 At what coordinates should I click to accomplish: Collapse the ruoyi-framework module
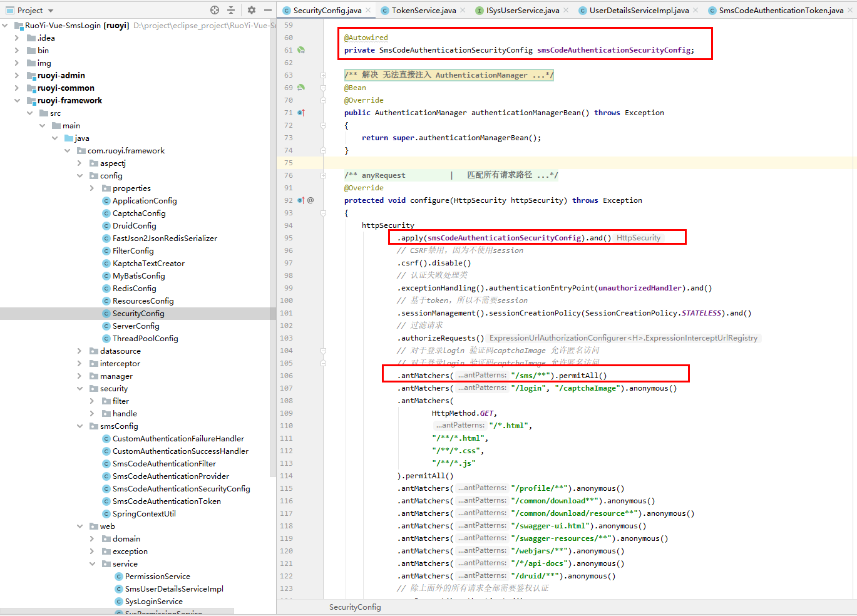17,101
